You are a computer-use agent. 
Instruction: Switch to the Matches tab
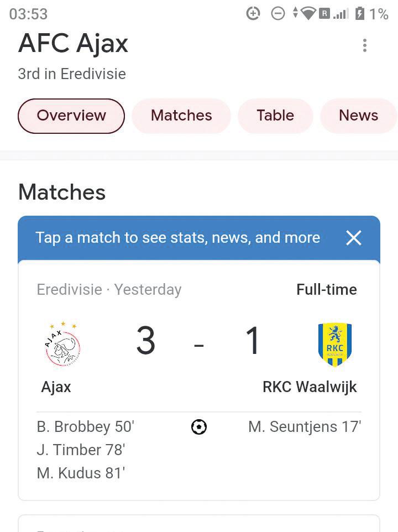pos(181,116)
